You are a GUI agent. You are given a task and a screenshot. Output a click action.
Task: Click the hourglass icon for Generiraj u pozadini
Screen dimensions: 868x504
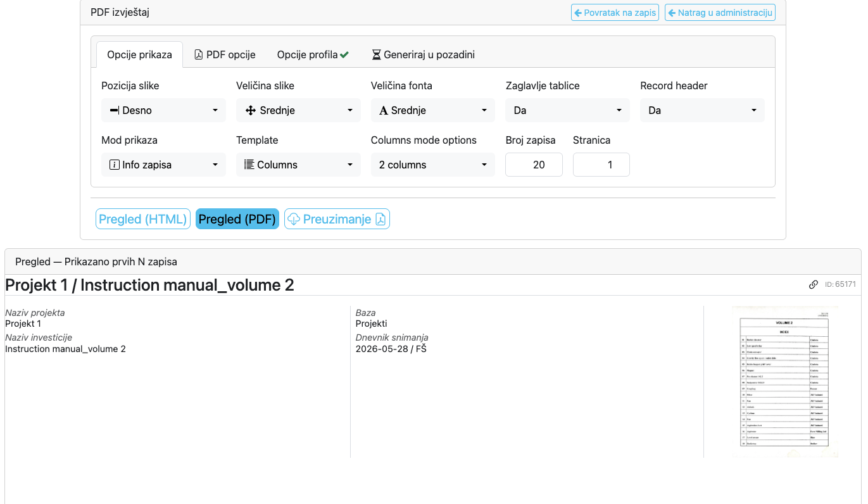[x=377, y=54]
